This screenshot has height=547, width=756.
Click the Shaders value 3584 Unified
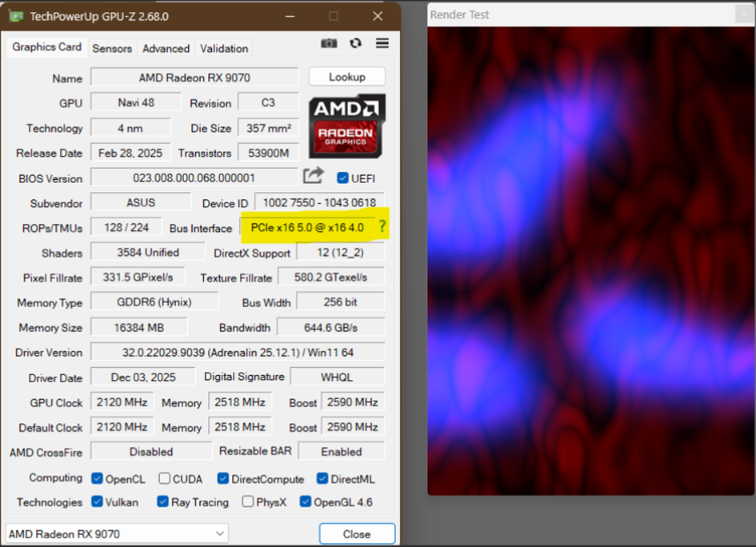click(x=147, y=253)
